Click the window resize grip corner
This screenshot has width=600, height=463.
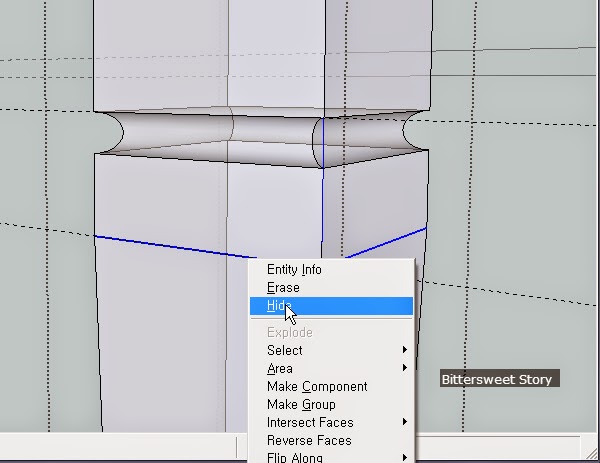point(592,453)
